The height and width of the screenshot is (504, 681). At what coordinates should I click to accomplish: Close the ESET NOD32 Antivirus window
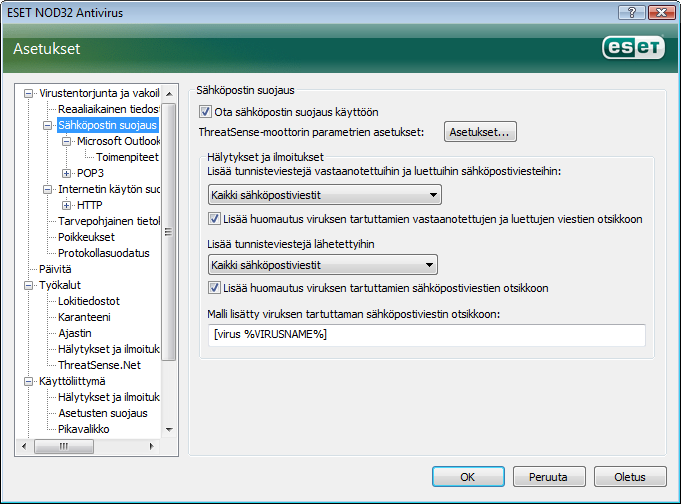tap(661, 13)
